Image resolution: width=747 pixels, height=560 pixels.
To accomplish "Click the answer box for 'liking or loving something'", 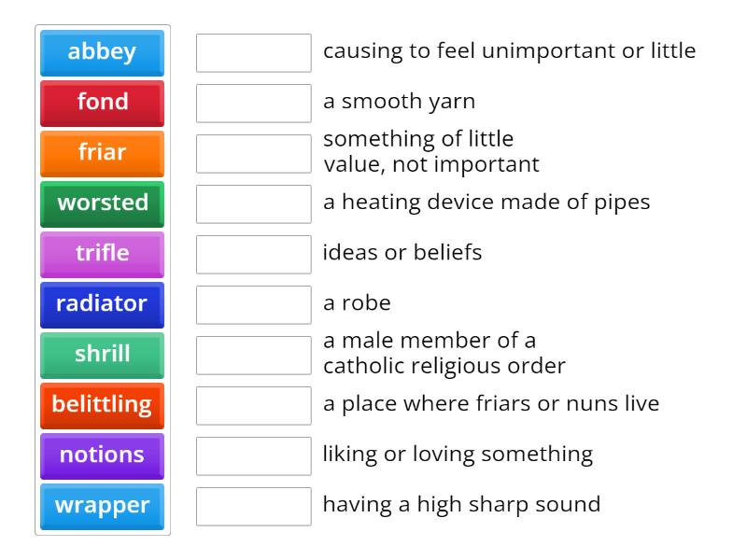I will pyautogui.click(x=253, y=456).
